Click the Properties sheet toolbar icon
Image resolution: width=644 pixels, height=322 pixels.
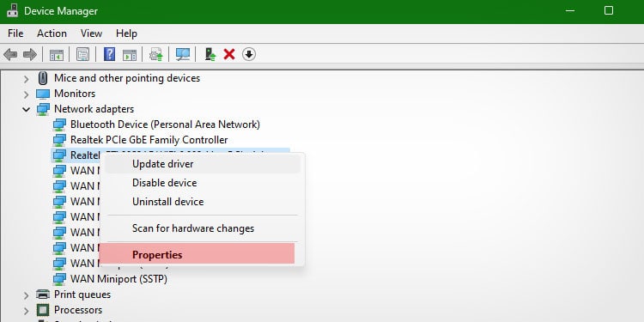(82, 54)
